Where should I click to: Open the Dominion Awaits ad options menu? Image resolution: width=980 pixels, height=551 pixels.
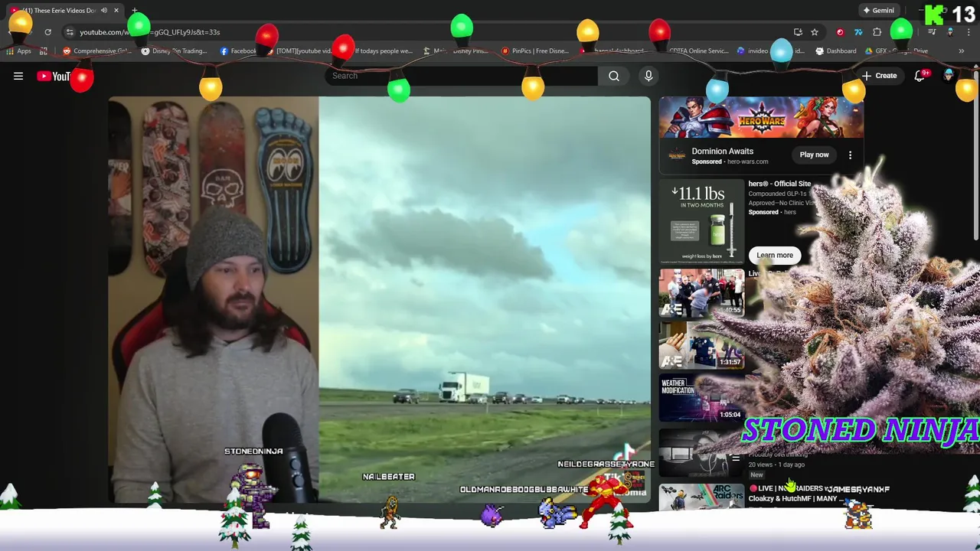click(850, 155)
